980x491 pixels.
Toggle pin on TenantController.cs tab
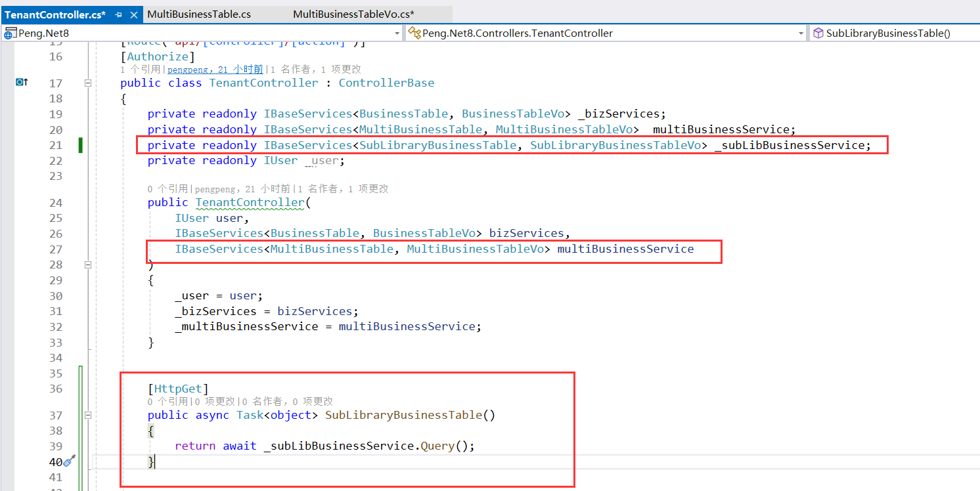pyautogui.click(x=119, y=14)
